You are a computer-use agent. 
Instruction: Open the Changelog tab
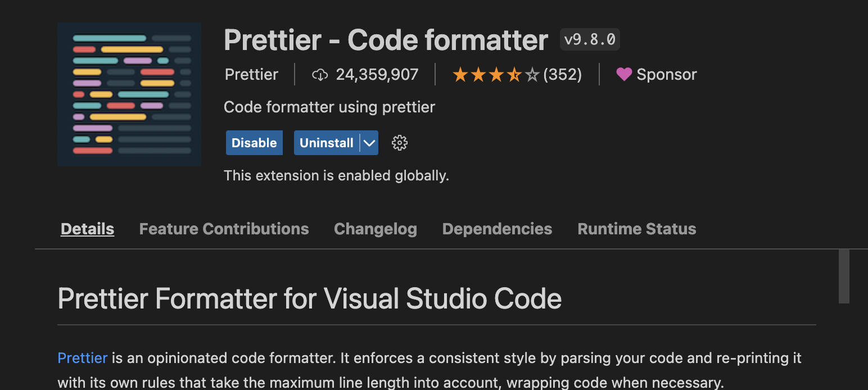click(375, 229)
